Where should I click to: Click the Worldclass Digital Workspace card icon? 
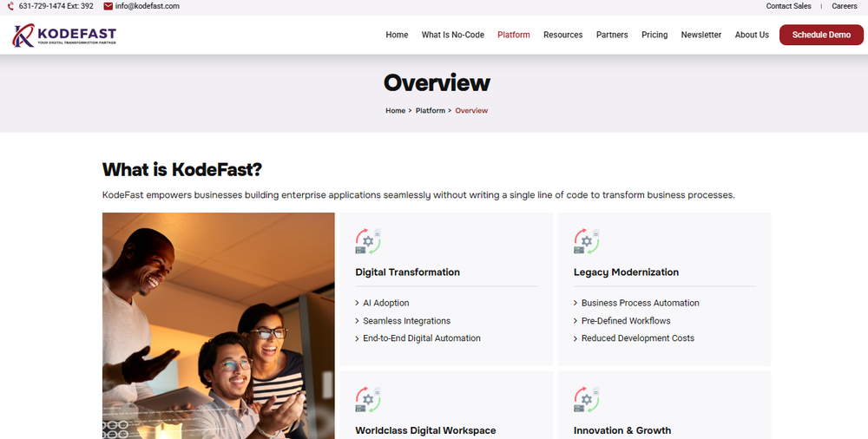(368, 400)
